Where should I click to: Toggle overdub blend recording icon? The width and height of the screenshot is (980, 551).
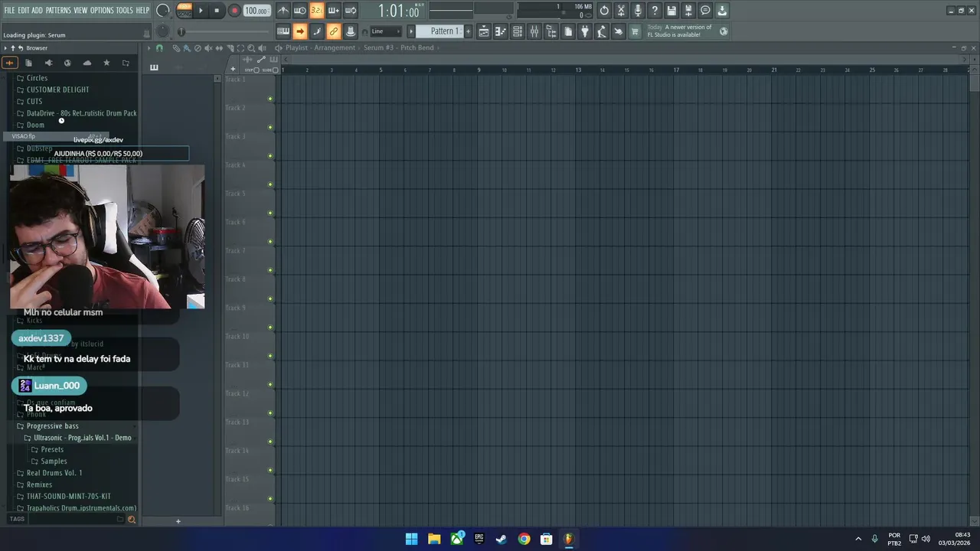334,11
